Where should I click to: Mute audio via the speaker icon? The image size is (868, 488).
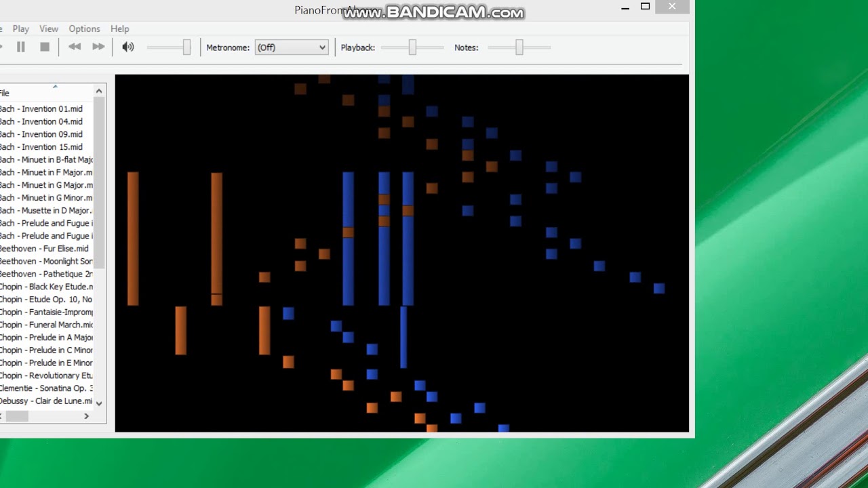point(127,47)
